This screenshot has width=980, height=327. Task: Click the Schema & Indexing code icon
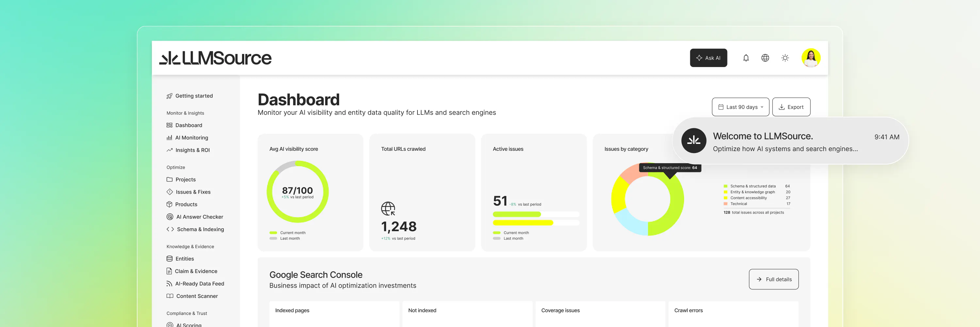pyautogui.click(x=170, y=229)
